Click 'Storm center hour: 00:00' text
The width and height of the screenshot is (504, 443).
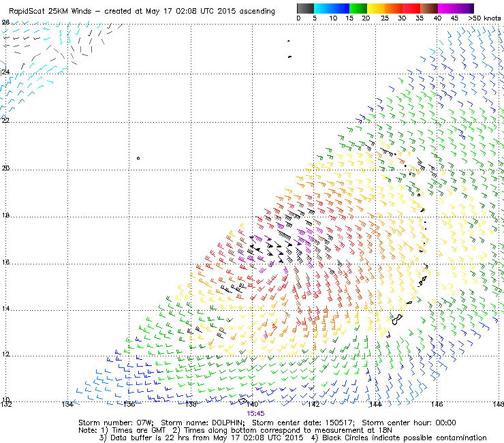409,423
